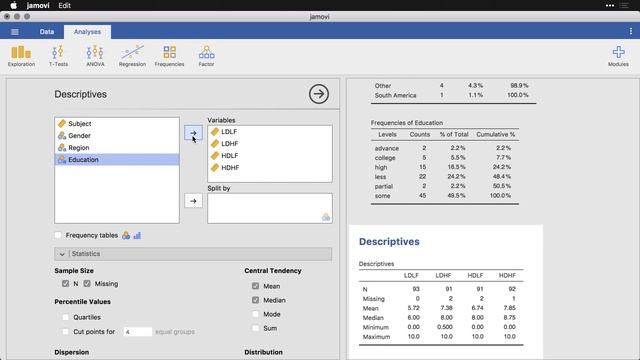This screenshot has width=640, height=360.
Task: Collapse the Descriptives options panel arrow
Action: [x=318, y=94]
